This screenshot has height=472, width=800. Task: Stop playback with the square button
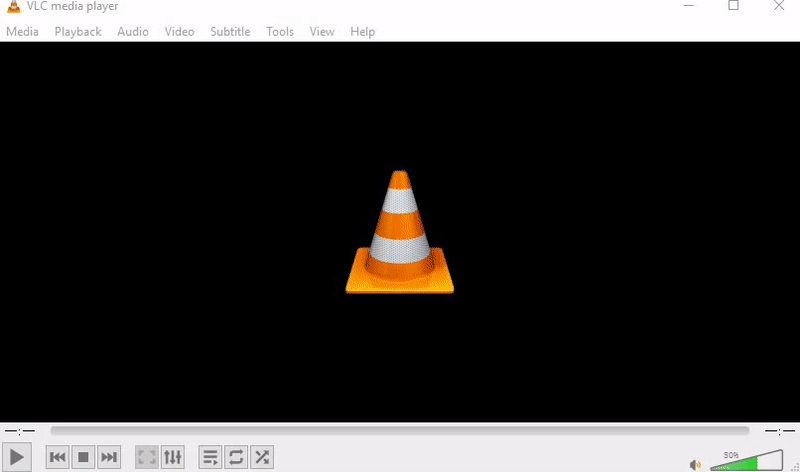click(83, 457)
